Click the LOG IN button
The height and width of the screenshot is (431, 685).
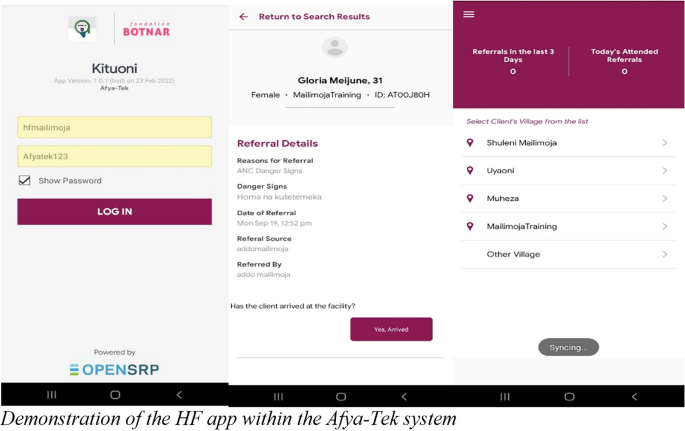coord(114,212)
